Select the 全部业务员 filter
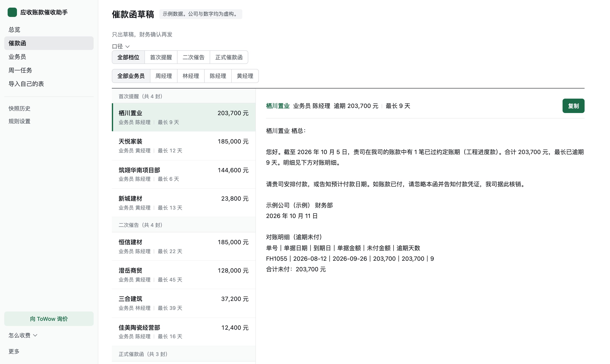This screenshot has width=610, height=364. pyautogui.click(x=131, y=76)
